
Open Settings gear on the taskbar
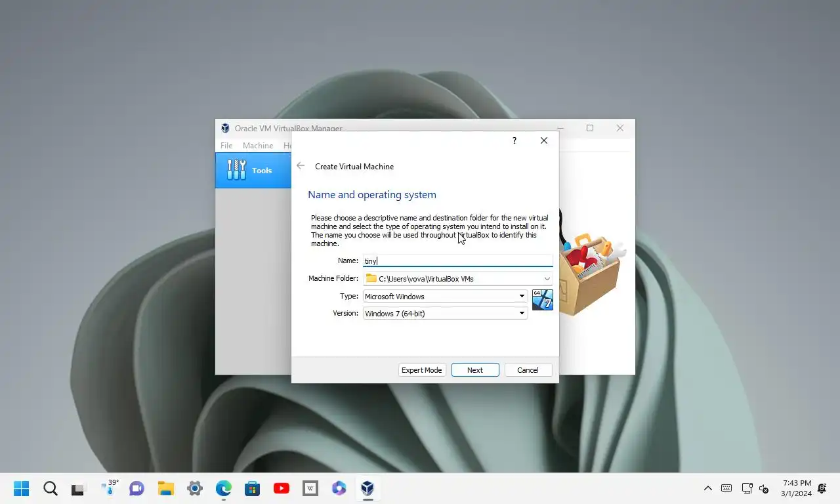coord(195,488)
